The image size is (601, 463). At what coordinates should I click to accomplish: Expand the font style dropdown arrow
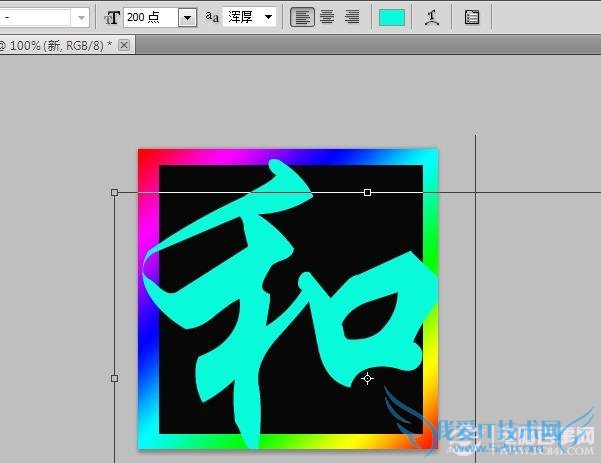point(80,17)
